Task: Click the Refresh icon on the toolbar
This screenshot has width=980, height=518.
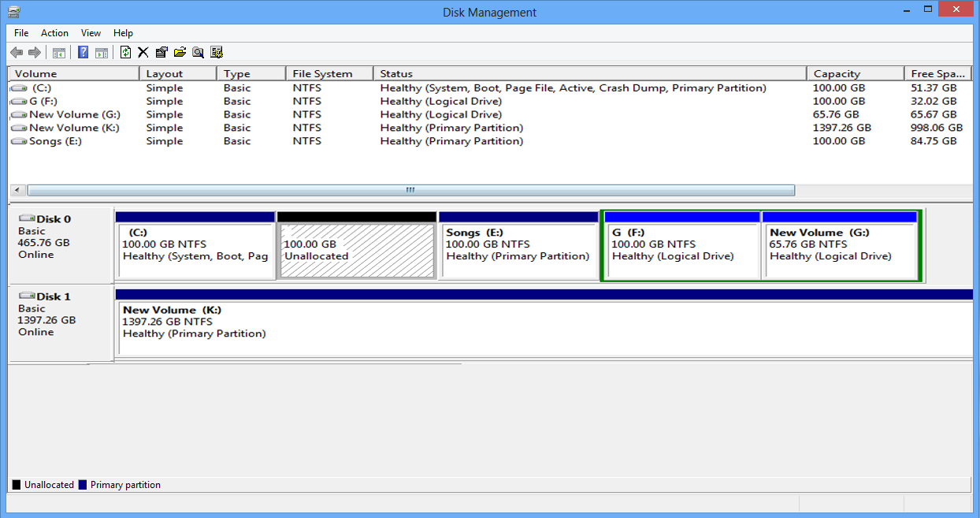Action: (124, 52)
